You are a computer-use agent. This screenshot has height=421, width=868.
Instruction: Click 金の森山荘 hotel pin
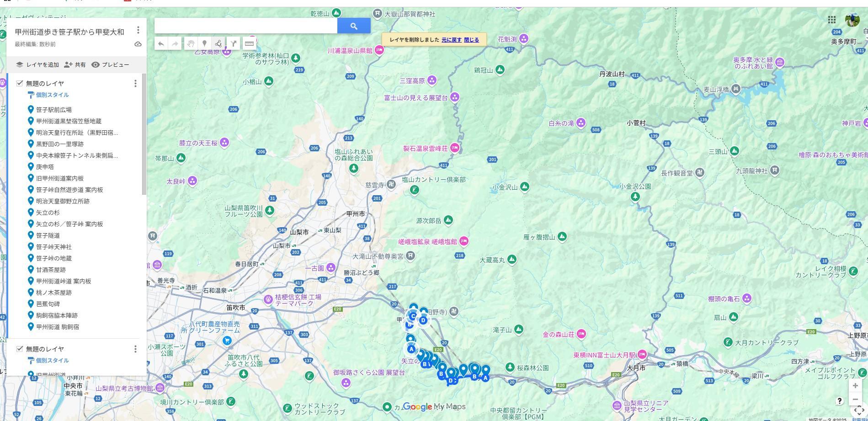click(581, 334)
